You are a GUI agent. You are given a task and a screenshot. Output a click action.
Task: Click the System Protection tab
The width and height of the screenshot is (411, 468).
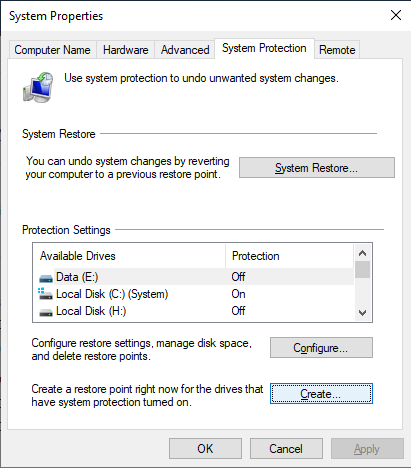coord(264,48)
